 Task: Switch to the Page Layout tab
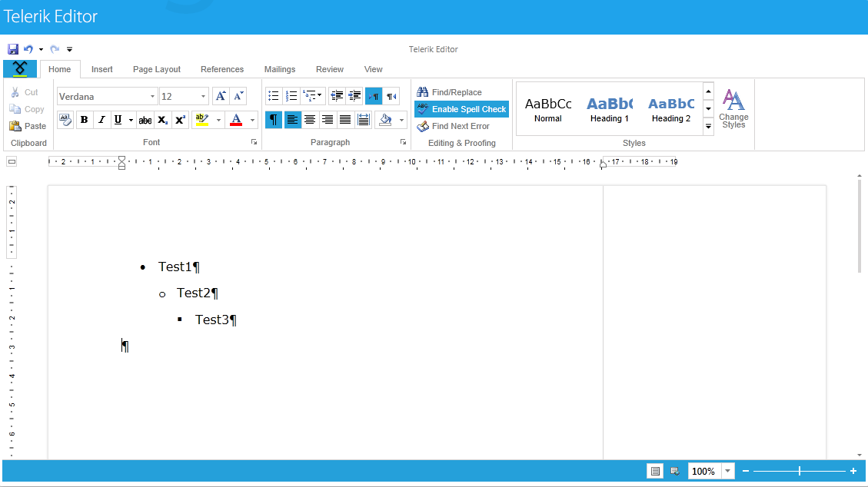pos(157,69)
